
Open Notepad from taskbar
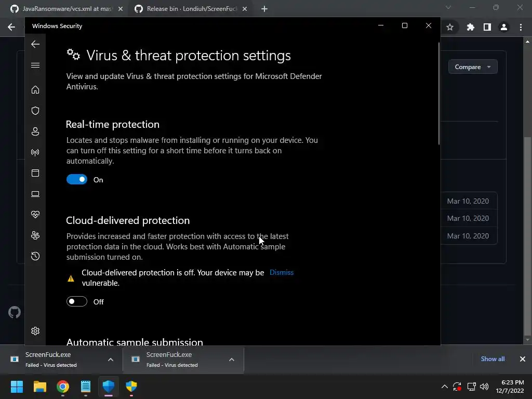(86, 386)
